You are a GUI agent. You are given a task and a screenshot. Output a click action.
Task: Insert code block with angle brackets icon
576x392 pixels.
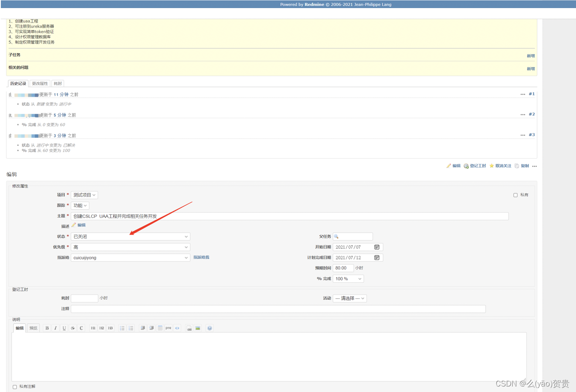(x=177, y=328)
